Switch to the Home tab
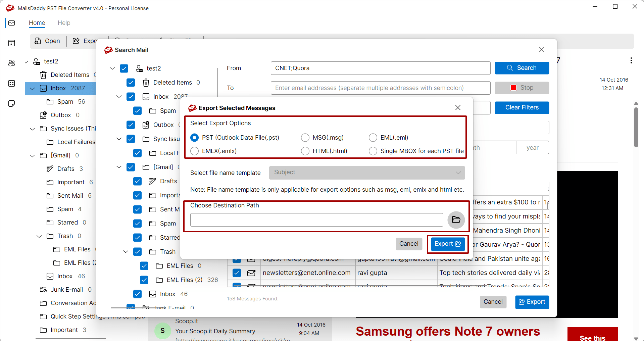644x341 pixels. (37, 23)
